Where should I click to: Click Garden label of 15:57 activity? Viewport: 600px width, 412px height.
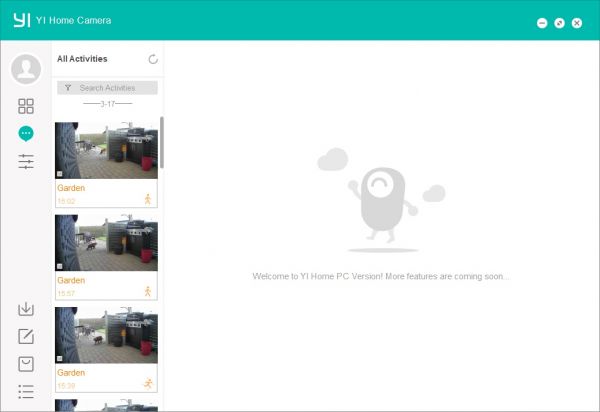(x=71, y=280)
